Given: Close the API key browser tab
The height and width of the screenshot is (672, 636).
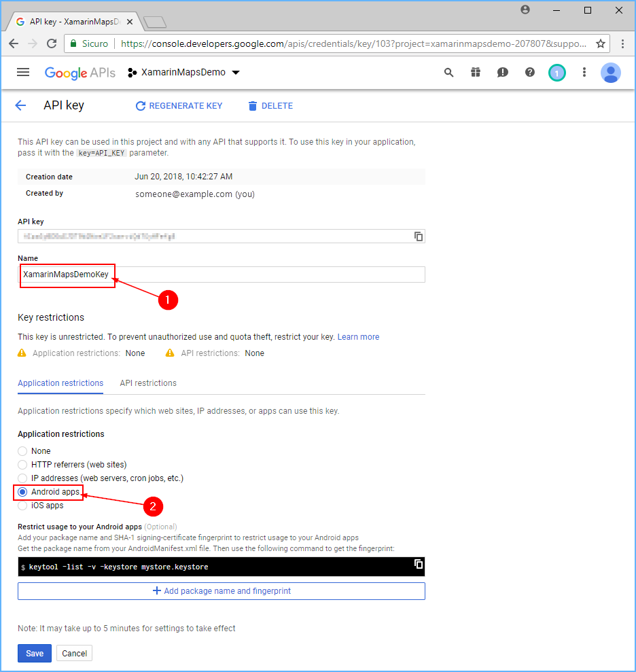Looking at the screenshot, I should (x=129, y=22).
